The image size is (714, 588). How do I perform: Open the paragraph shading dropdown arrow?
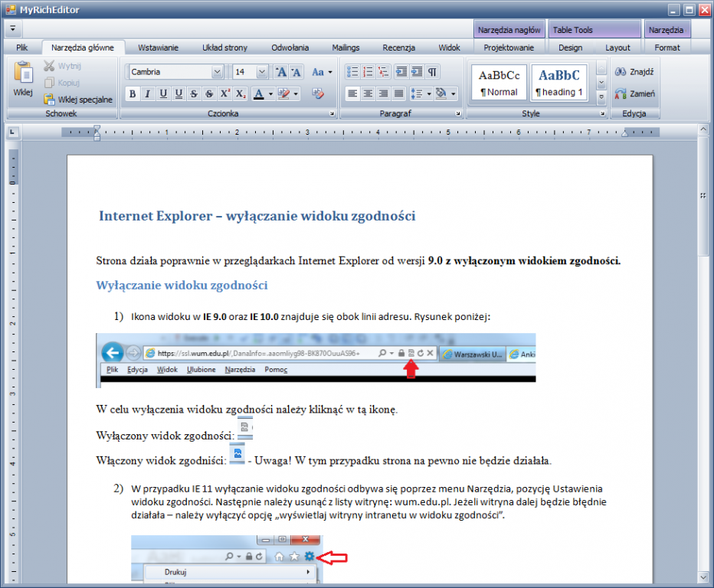453,94
